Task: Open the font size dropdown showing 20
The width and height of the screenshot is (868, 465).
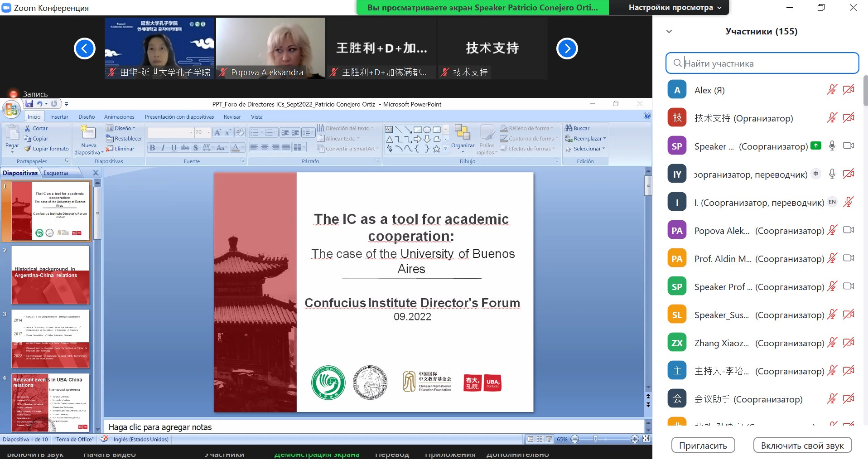Action: 208,132
